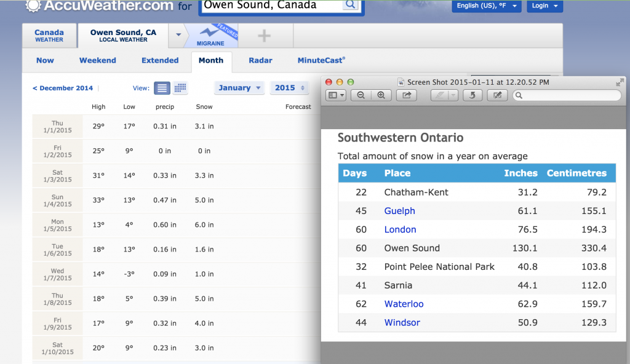Click the location search input field
Screen dimensions: 630x364
point(272,5)
